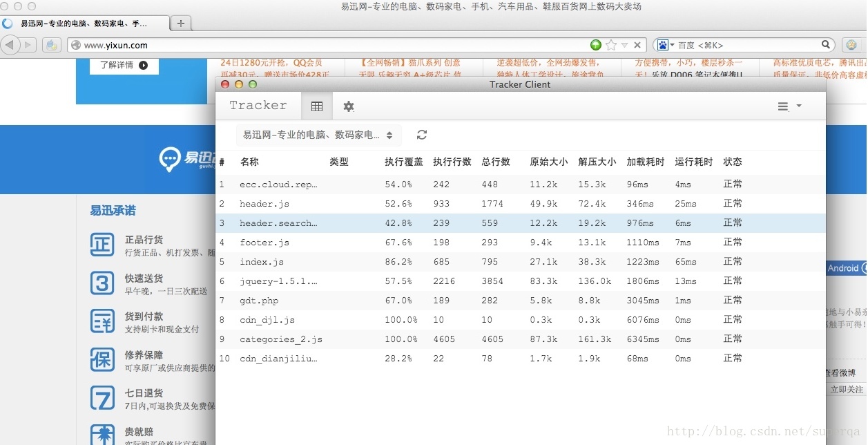
Task: Bookmark page with the star icon
Action: pyautogui.click(x=611, y=45)
